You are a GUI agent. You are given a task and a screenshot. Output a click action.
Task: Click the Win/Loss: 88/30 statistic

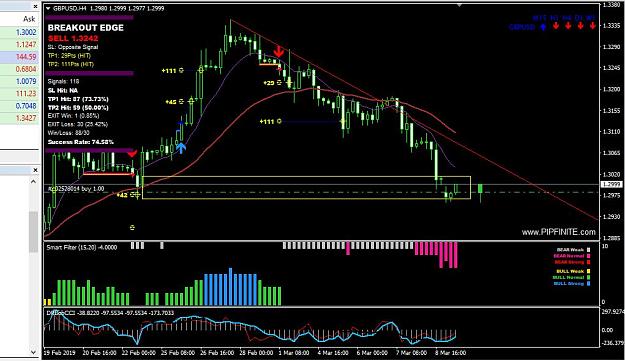[69, 133]
